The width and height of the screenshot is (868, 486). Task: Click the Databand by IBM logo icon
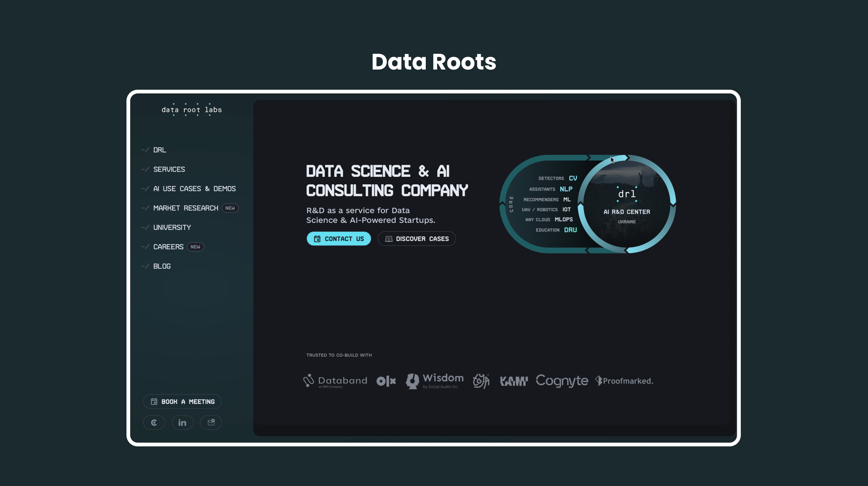point(309,381)
